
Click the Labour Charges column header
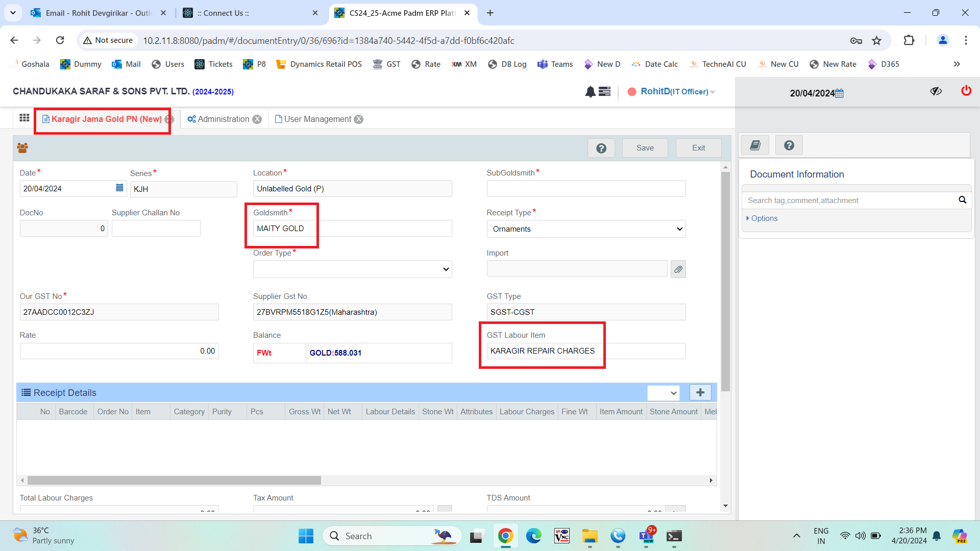(527, 412)
